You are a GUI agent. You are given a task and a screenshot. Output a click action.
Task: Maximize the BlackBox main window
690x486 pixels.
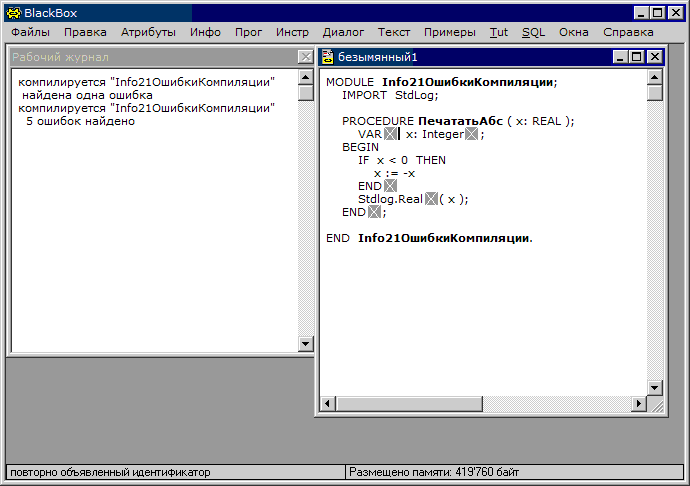pyautogui.click(x=657, y=13)
